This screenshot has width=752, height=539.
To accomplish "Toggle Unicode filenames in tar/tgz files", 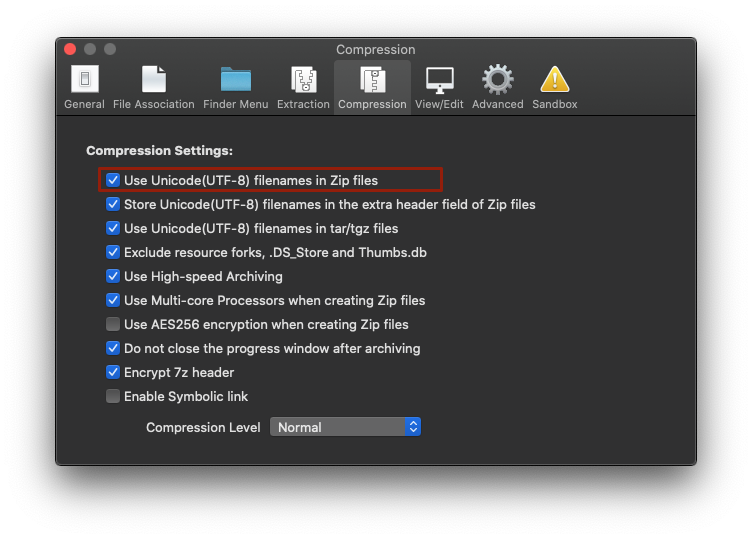I will click(x=113, y=228).
